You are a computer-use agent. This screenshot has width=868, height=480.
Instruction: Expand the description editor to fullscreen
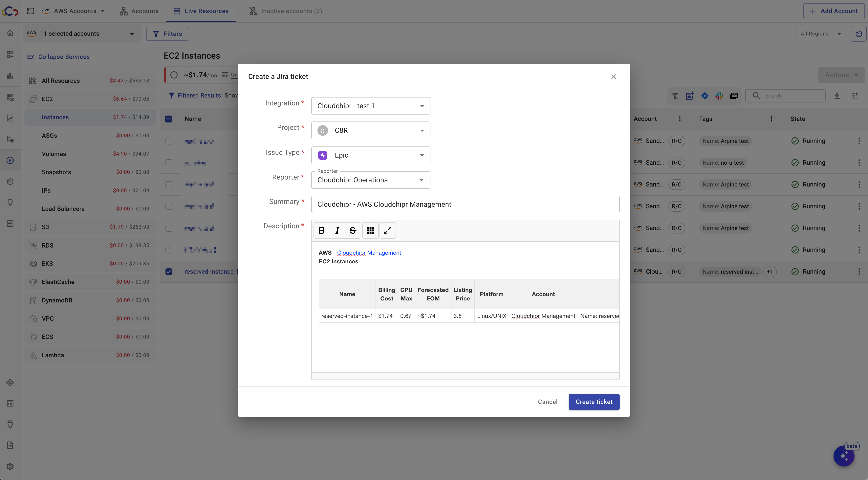coord(387,230)
